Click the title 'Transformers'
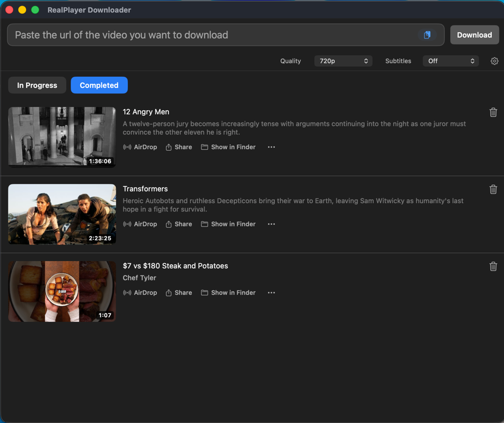 point(145,189)
